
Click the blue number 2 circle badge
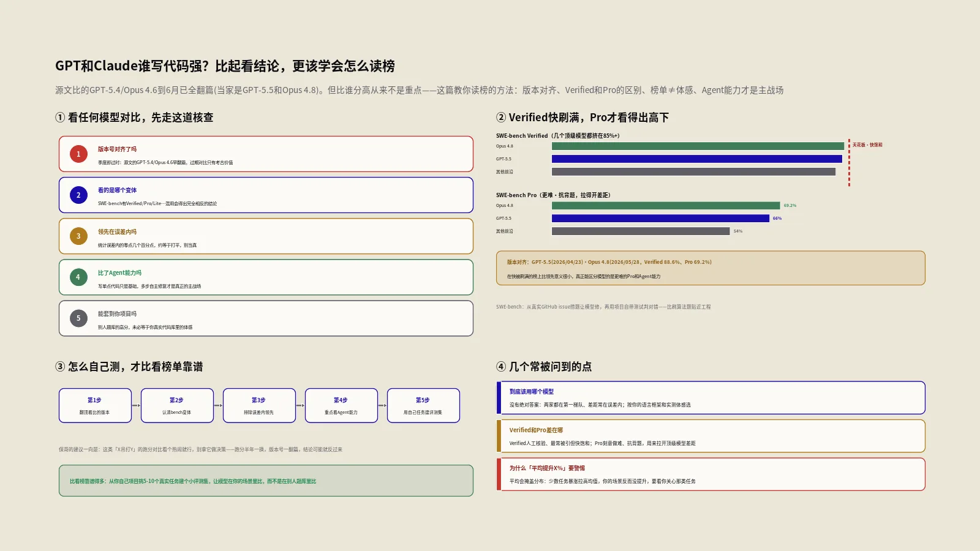78,195
